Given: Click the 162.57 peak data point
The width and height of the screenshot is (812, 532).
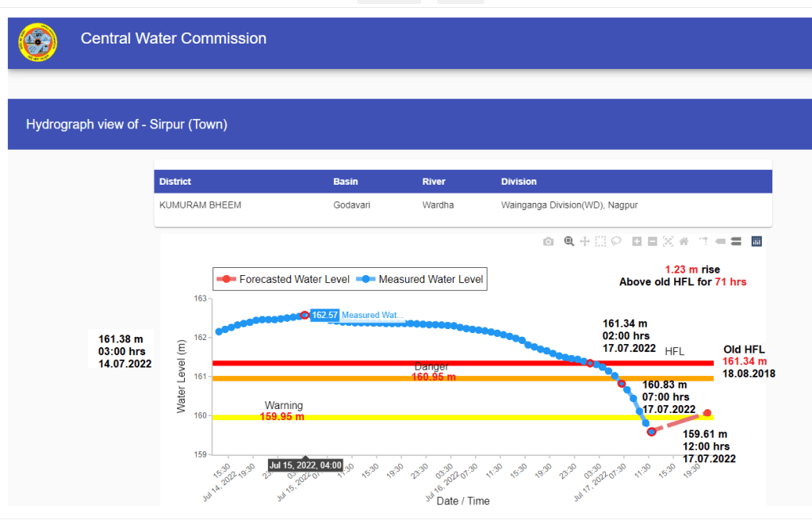Looking at the screenshot, I should 304,316.
